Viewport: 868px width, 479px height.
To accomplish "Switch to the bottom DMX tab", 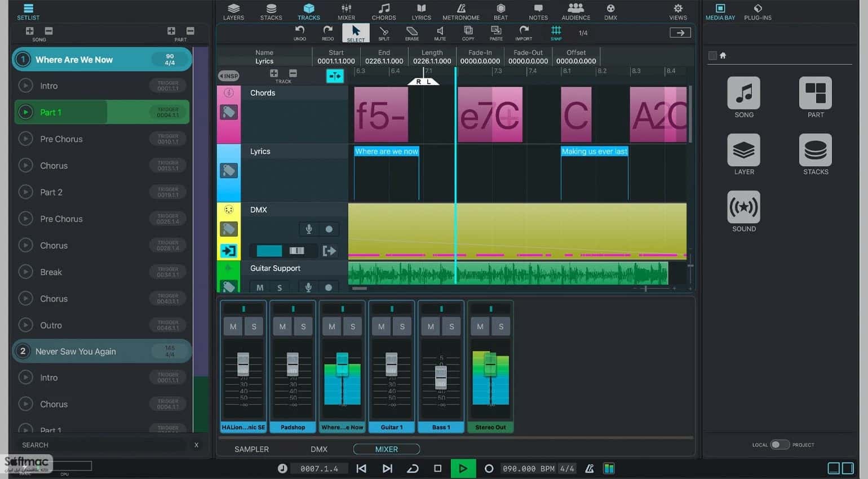I will click(319, 449).
